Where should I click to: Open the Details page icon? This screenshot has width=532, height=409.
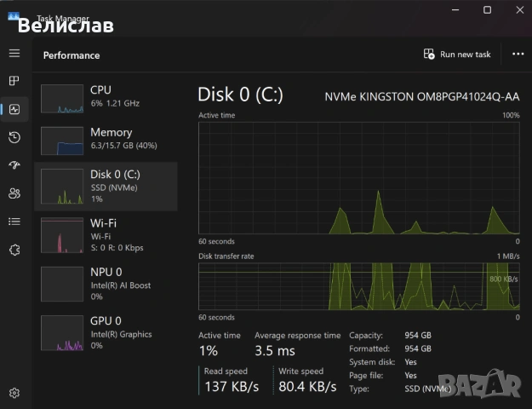point(14,222)
